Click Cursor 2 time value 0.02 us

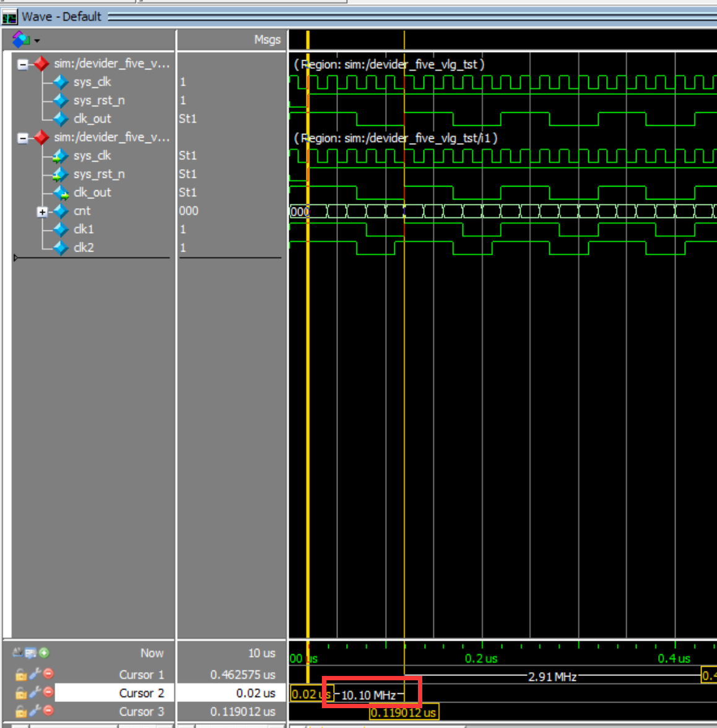tap(256, 693)
